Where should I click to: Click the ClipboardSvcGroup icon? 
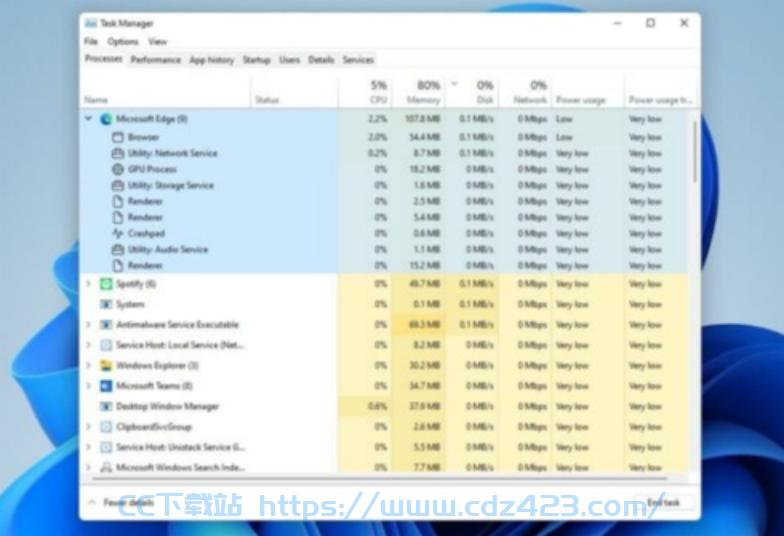pos(106,426)
